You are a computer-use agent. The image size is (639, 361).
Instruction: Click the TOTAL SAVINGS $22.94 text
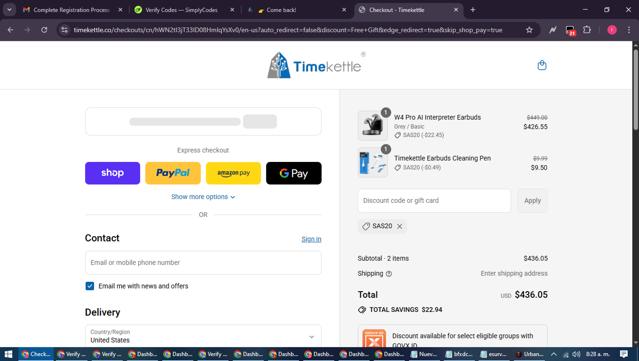point(405,310)
